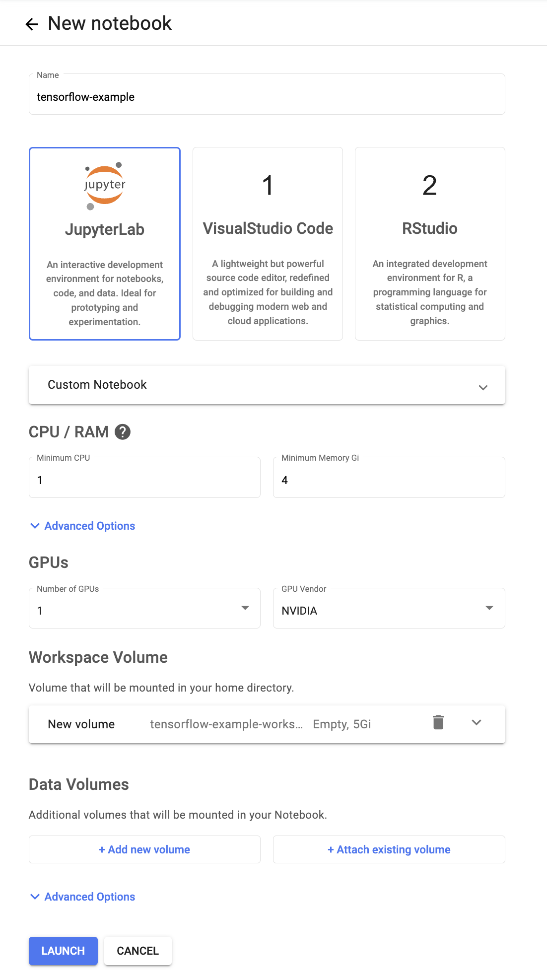The image size is (547, 980).
Task: Click the GPUs section heading
Action: 49,562
